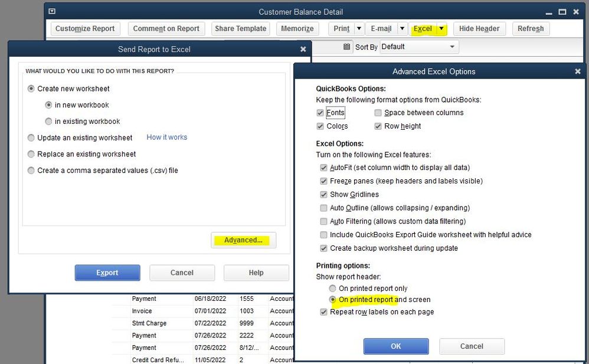This screenshot has height=364, width=589.
Task: Open the Excel dropdown arrow
Action: point(441,28)
